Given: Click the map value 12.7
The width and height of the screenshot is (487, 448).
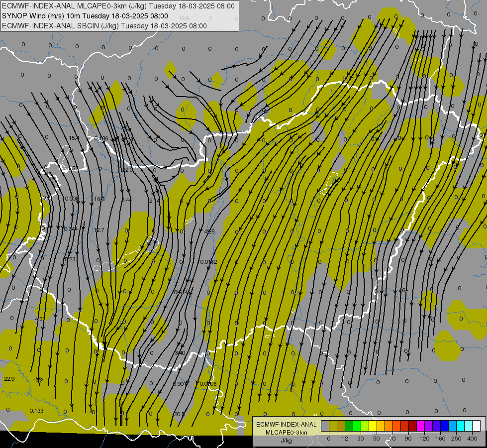Looking at the screenshot, I should (99, 230).
